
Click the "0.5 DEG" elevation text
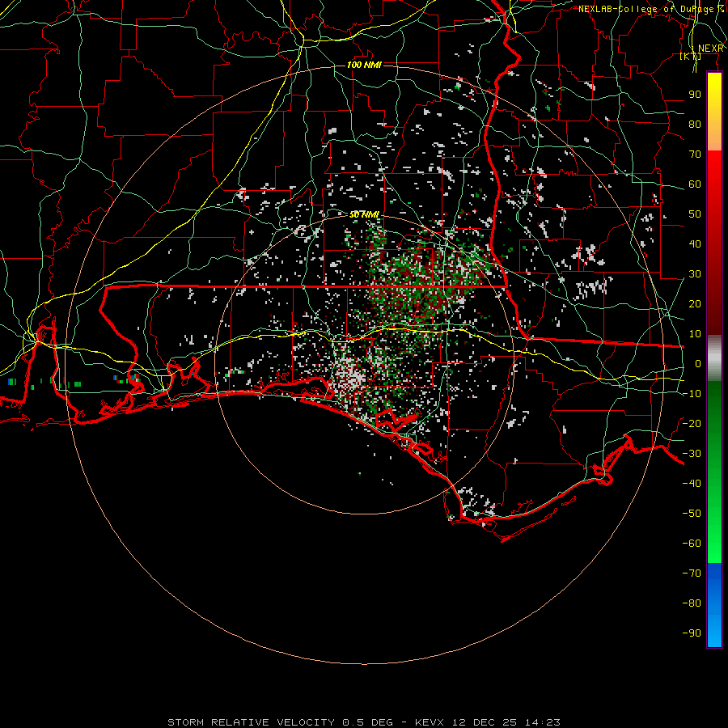click(368, 722)
